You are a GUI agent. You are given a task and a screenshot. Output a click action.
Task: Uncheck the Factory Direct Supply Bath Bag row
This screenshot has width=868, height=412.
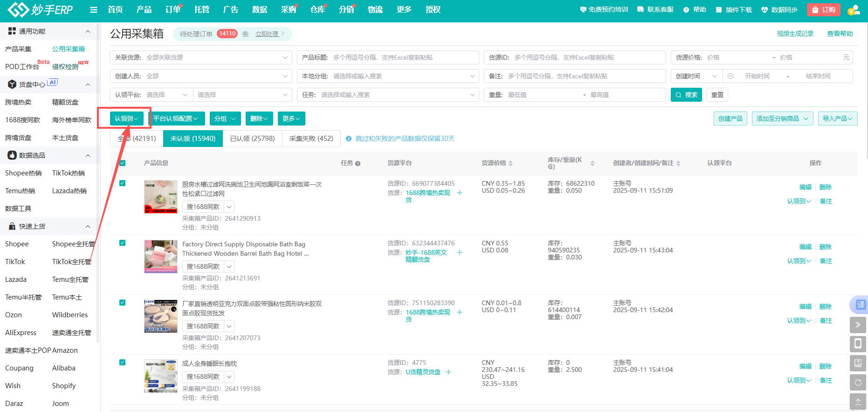click(123, 243)
